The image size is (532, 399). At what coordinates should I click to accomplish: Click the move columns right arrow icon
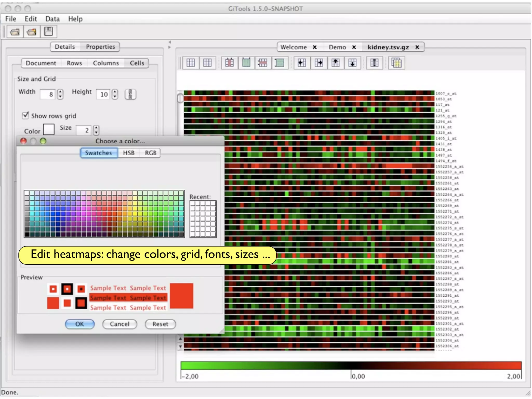pos(319,63)
